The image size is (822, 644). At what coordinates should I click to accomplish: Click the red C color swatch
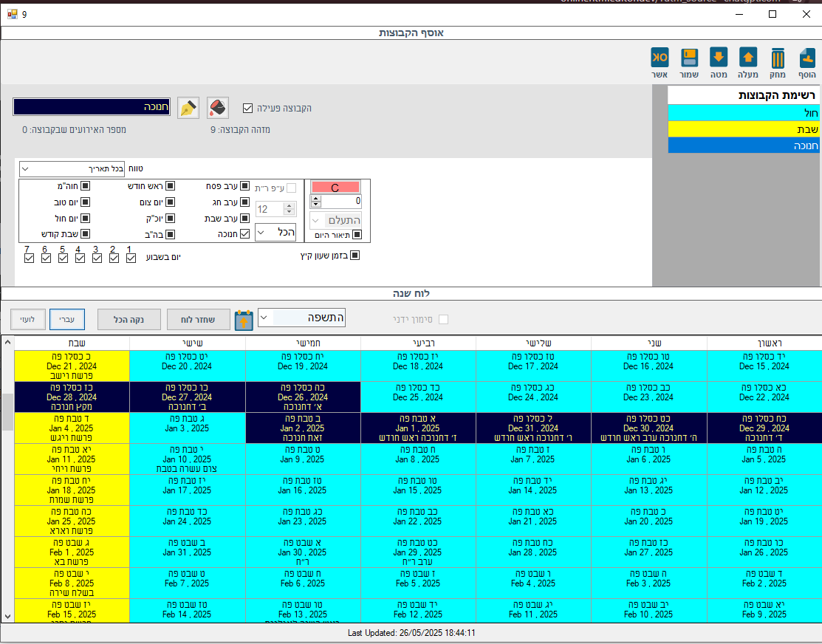(335, 188)
